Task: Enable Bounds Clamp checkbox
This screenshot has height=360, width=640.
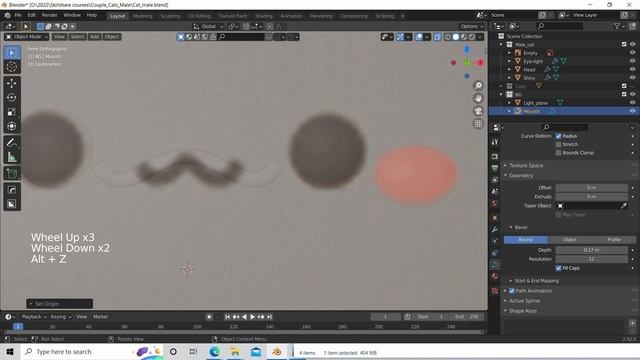Action: point(558,153)
